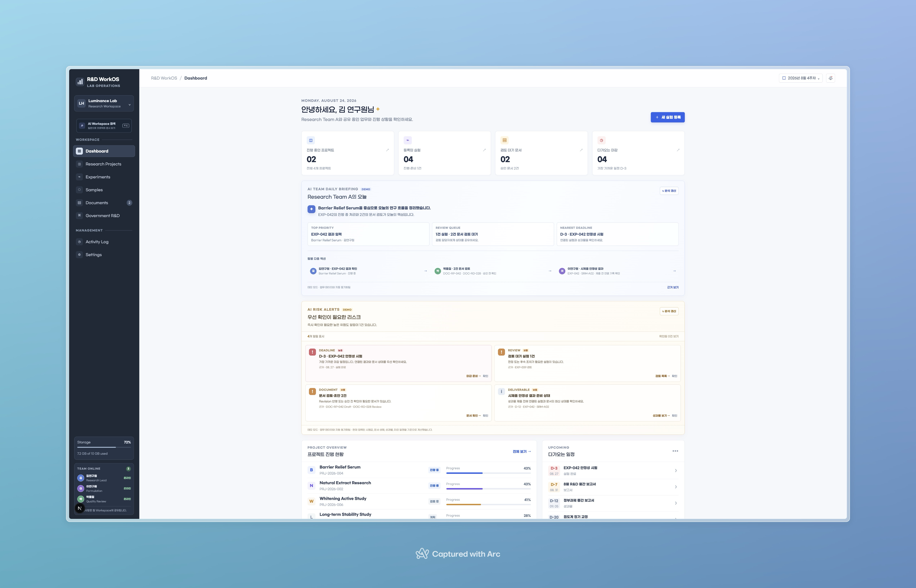
Task: Click 분석 갱신 in AI Team Daily Briefing
Action: tap(669, 191)
